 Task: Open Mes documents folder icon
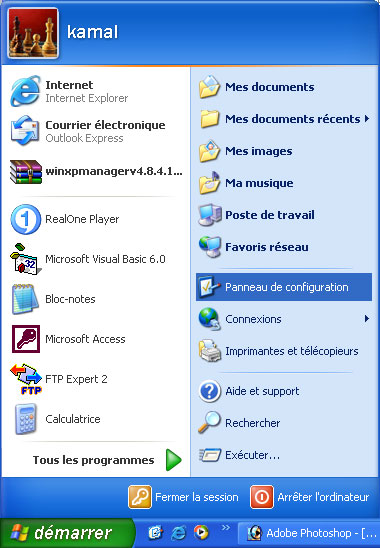point(209,87)
